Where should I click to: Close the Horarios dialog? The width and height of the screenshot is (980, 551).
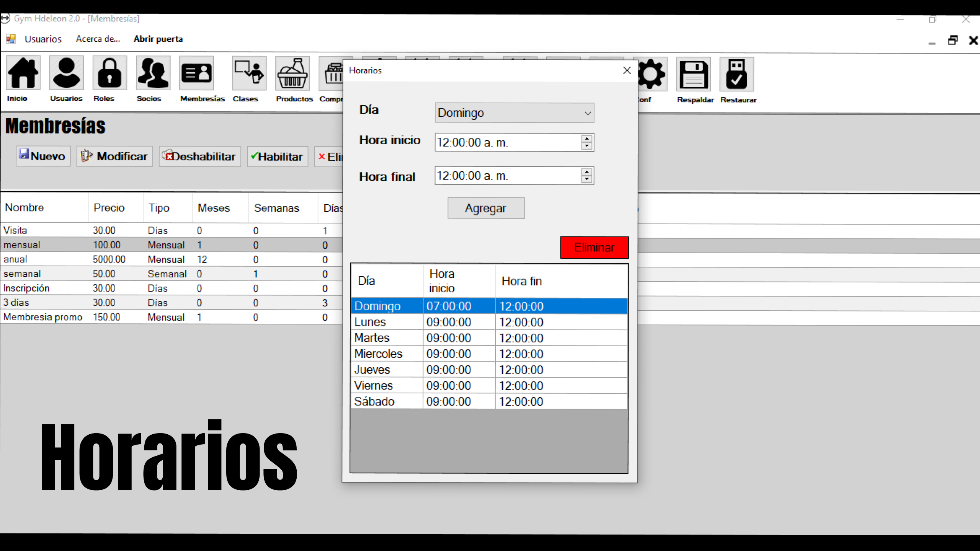pyautogui.click(x=627, y=70)
